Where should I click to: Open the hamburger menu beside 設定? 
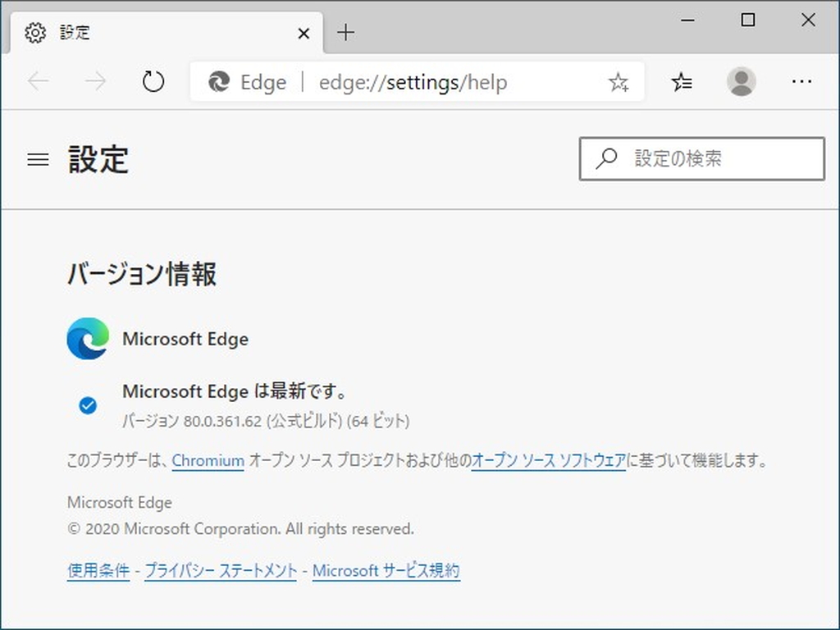click(x=38, y=160)
